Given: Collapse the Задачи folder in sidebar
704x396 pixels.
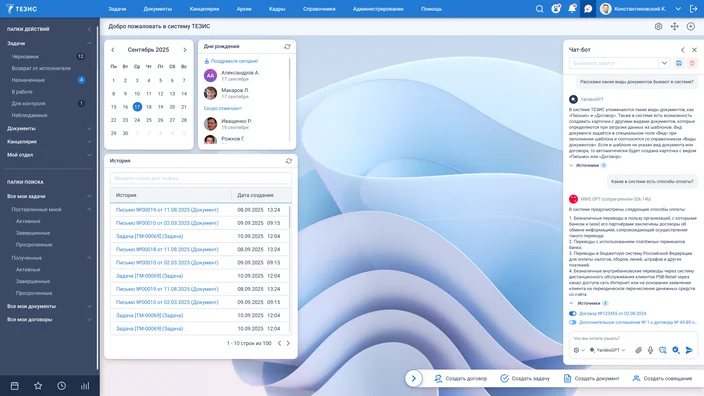Looking at the screenshot, I should tap(89, 44).
